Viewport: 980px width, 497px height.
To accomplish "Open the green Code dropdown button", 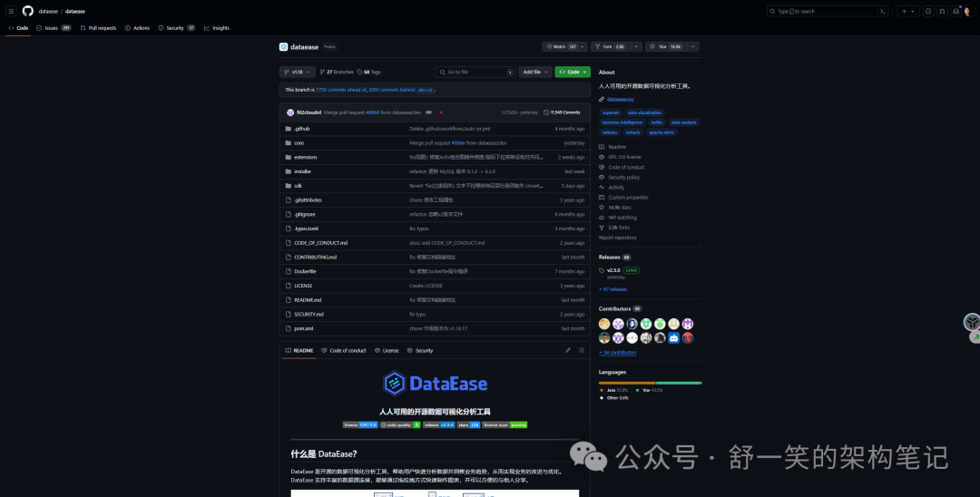I will click(x=573, y=72).
